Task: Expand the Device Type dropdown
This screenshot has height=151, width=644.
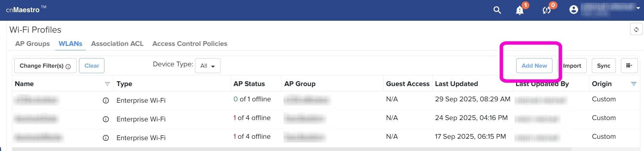Action: click(x=208, y=66)
